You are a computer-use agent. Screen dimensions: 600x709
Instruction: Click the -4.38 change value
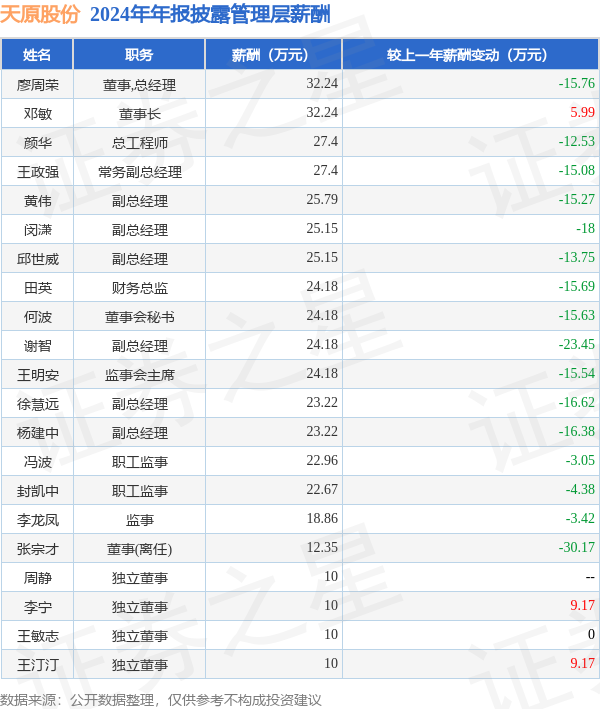[x=580, y=489]
